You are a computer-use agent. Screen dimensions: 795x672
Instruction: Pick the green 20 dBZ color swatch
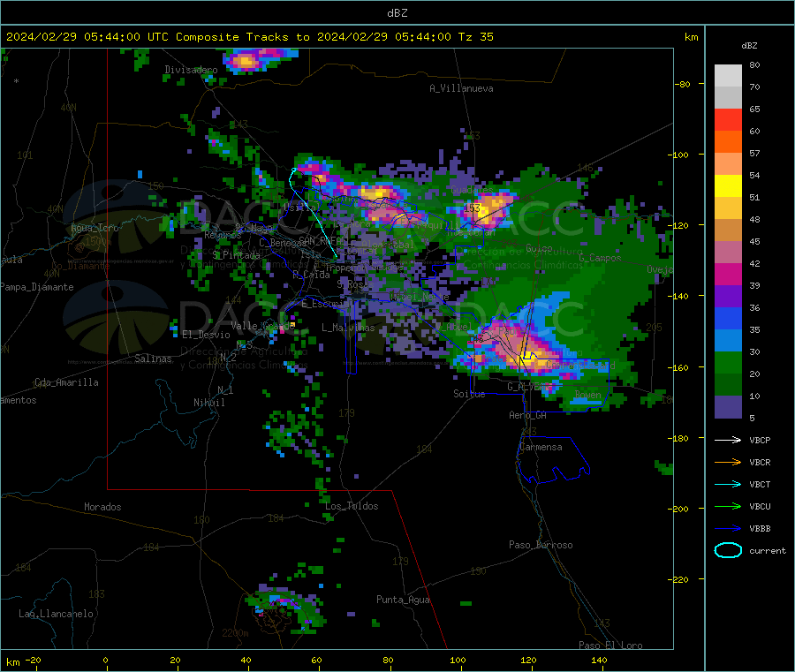[728, 363]
